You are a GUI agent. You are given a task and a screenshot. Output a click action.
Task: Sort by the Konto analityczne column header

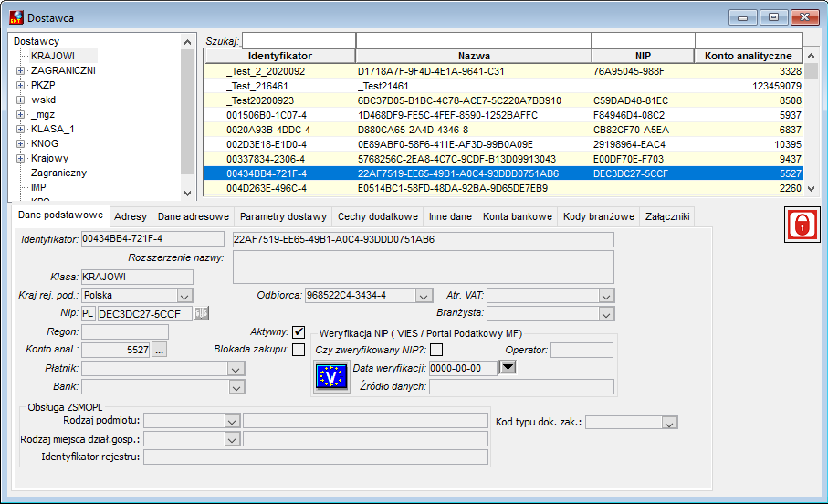point(749,56)
